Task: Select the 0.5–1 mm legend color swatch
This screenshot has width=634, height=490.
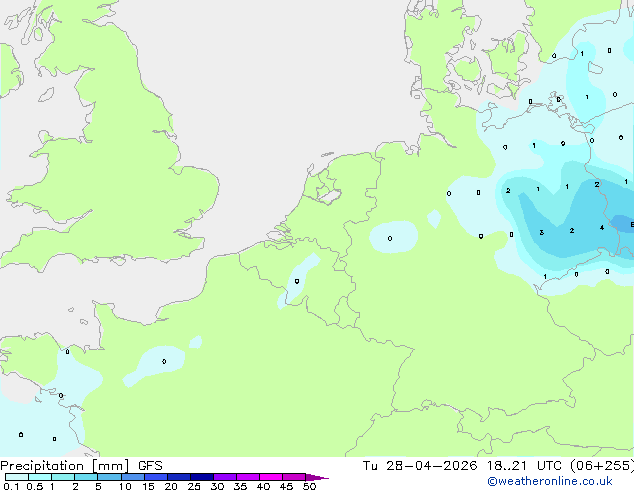Action: 40,477
